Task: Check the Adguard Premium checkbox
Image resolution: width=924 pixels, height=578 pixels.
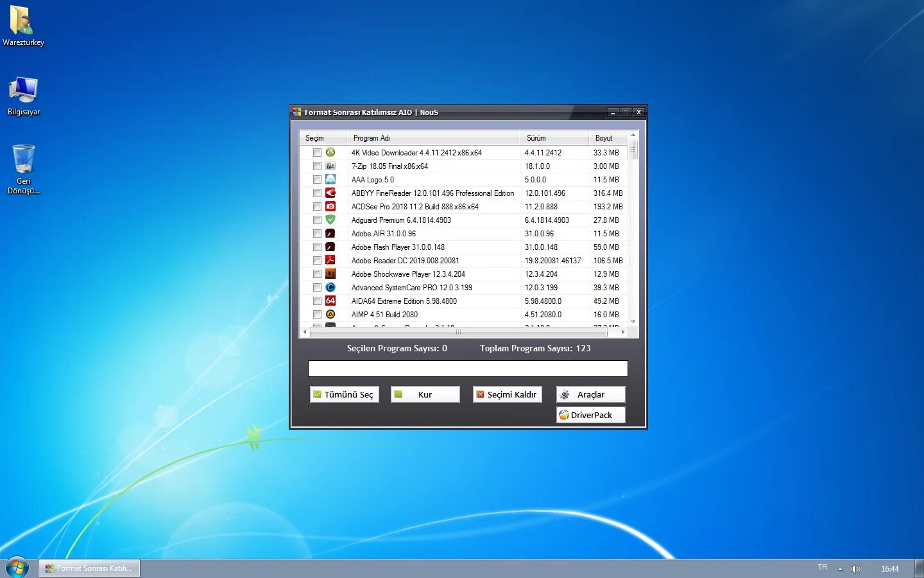Action: pos(317,220)
